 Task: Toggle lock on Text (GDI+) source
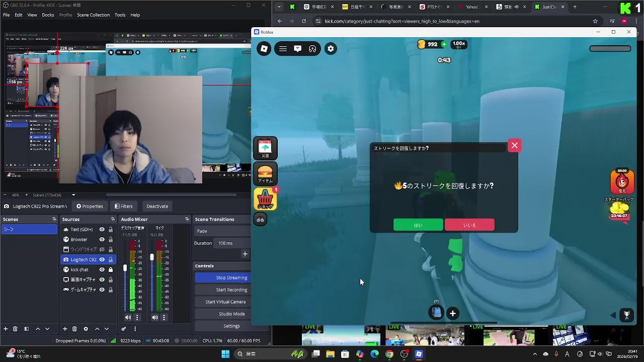(111, 229)
